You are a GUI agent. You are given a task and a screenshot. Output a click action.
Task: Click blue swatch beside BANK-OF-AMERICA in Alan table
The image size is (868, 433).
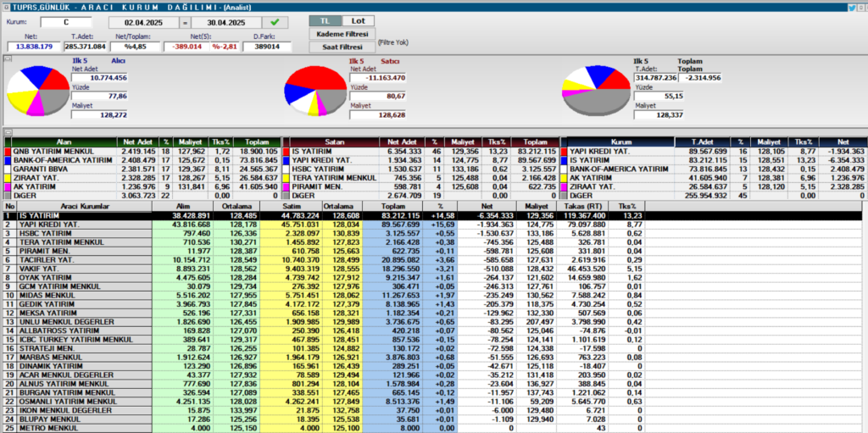[8, 160]
